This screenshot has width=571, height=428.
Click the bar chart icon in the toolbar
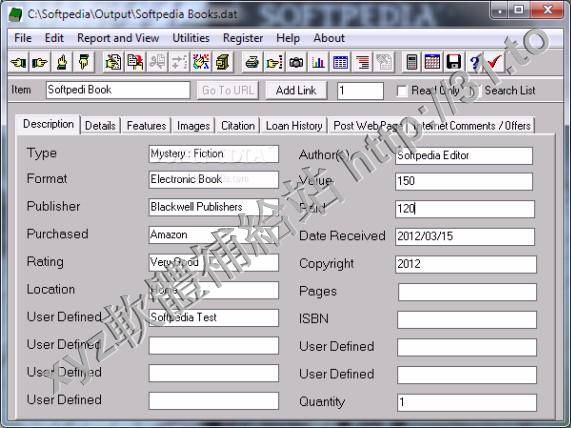(318, 62)
